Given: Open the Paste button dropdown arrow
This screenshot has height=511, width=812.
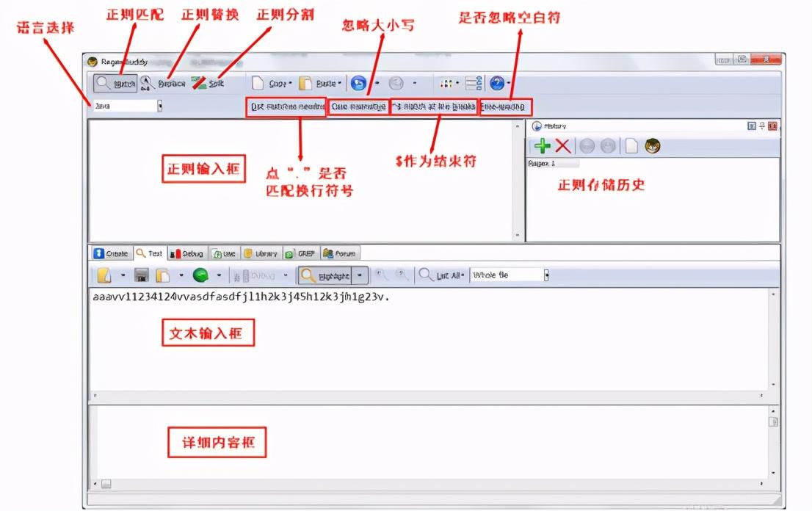Looking at the screenshot, I should point(339,84).
